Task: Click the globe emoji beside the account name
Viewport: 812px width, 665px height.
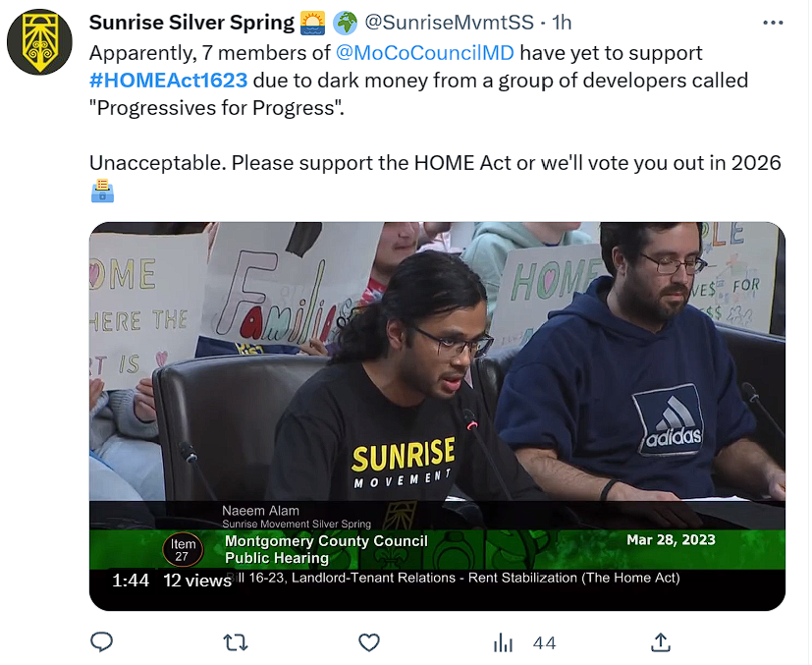Action: [345, 23]
